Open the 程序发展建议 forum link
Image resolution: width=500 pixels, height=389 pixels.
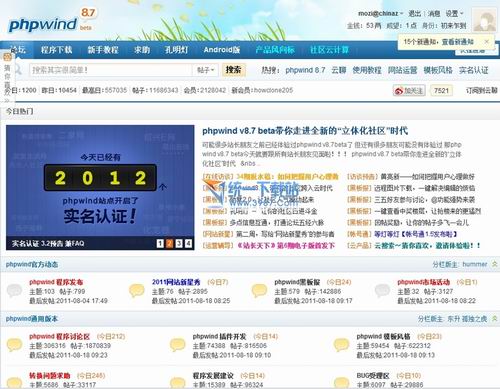213,376
